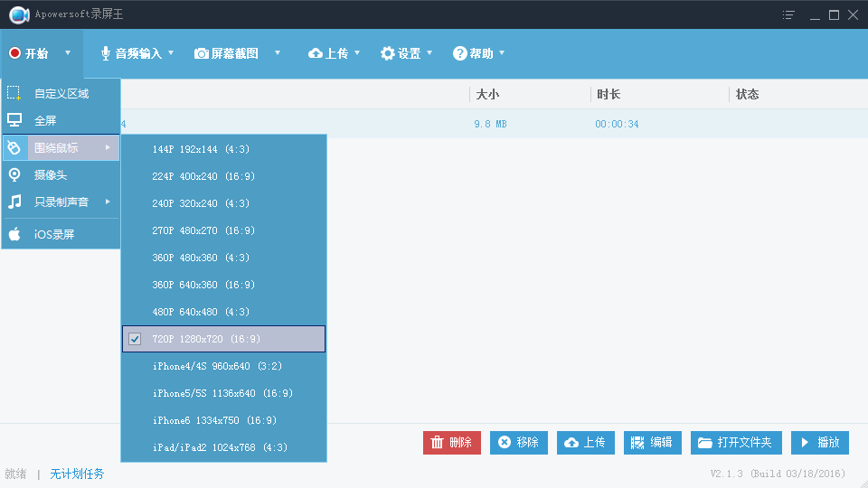Expand the toolbar 上传 dropdown arrow
The width and height of the screenshot is (868, 488).
coord(357,53)
